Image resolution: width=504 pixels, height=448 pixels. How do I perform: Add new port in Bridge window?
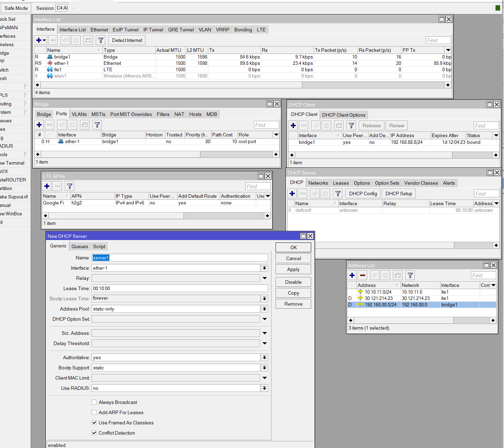tap(39, 125)
